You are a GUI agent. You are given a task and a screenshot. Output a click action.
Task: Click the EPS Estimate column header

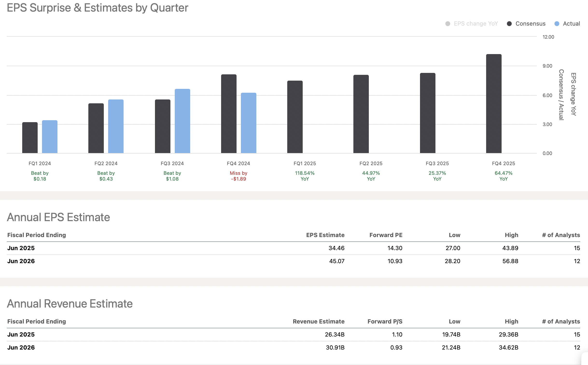(325, 235)
